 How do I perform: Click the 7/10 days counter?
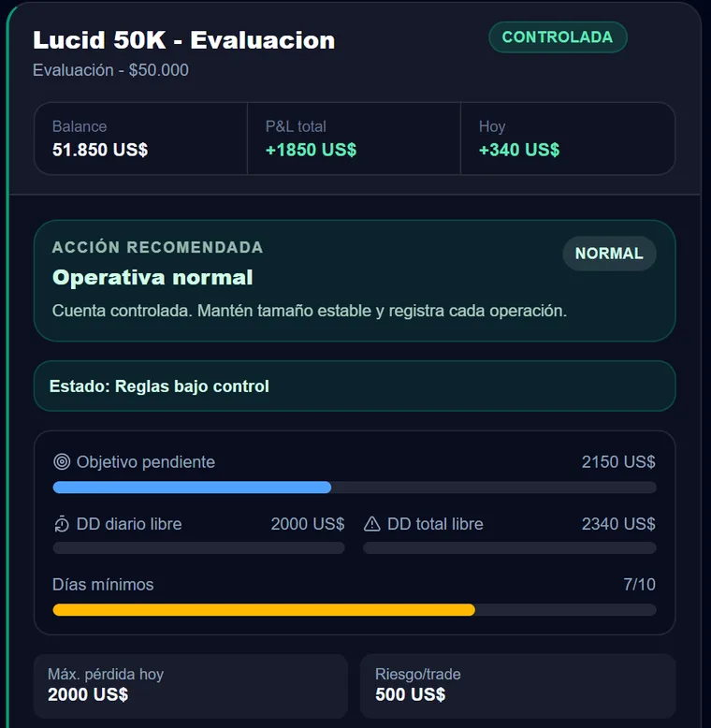tap(639, 585)
